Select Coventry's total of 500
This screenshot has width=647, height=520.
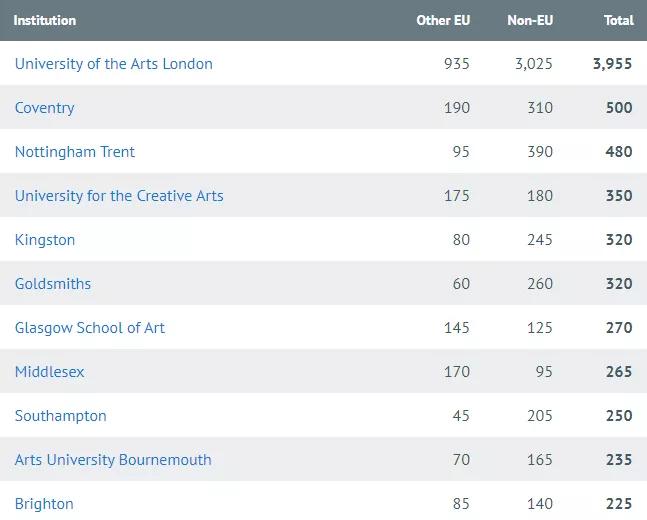pyautogui.click(x=619, y=108)
